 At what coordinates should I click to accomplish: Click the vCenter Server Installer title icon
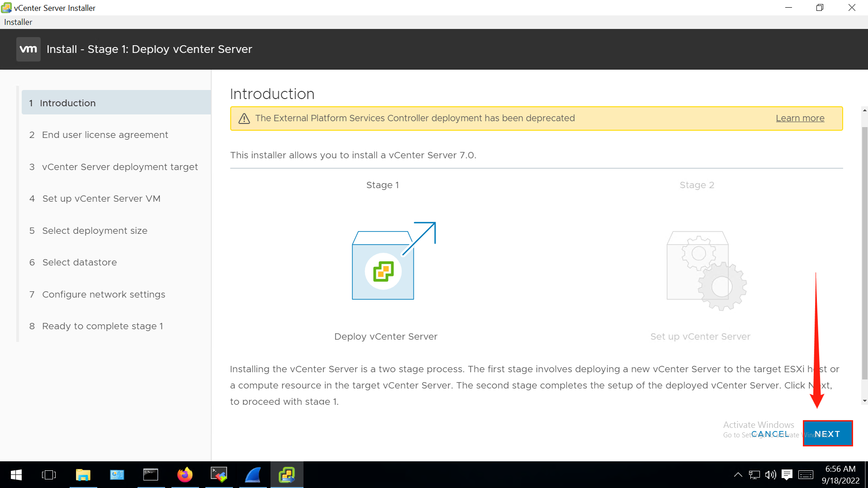6,8
